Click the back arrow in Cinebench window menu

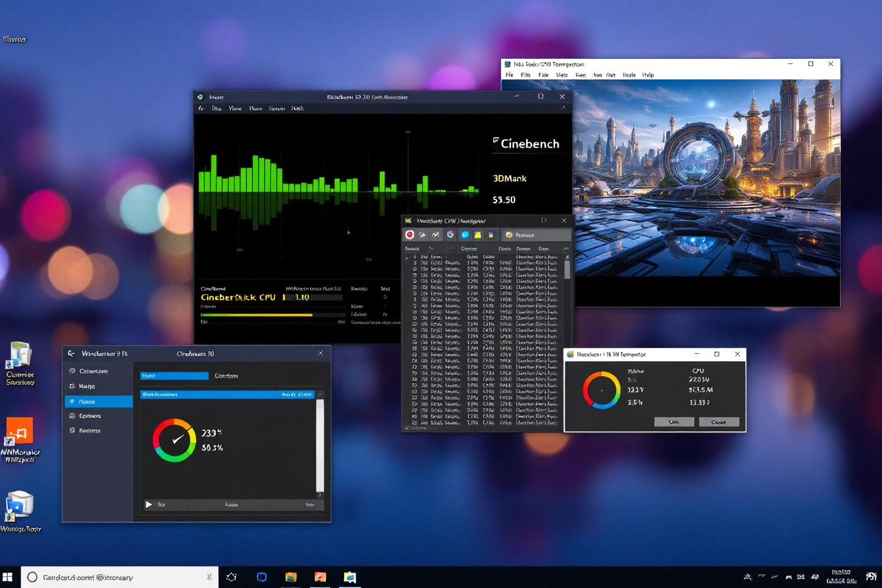(x=202, y=108)
